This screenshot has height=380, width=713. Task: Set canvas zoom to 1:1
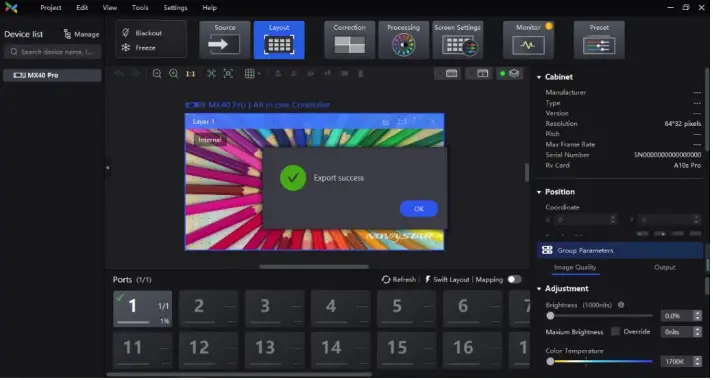point(191,74)
